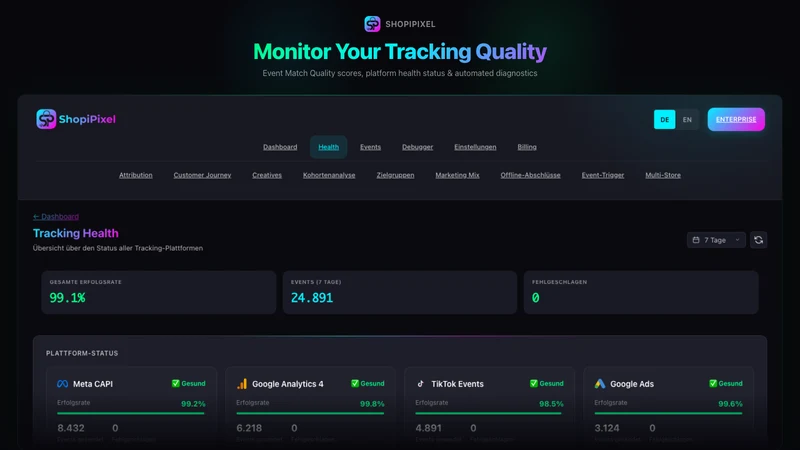Screen dimensions: 800x450
Task: Follow the back to Dashboard link
Action: tap(56, 216)
